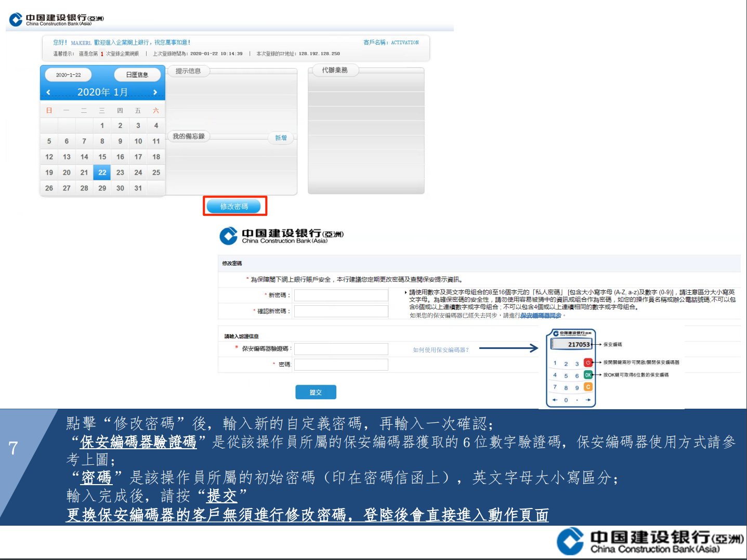Select day 1 in calendar
Viewport: 747px width, 560px height.
[x=102, y=125]
